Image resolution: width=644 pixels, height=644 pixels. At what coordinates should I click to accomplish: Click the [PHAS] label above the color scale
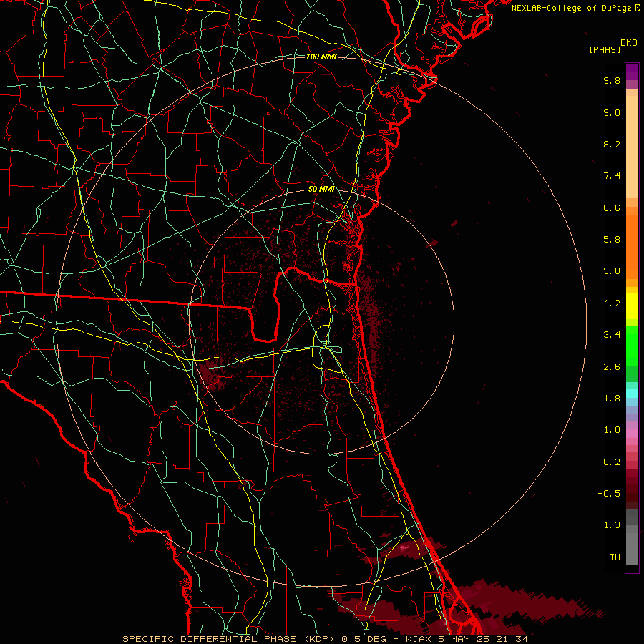[x=605, y=50]
